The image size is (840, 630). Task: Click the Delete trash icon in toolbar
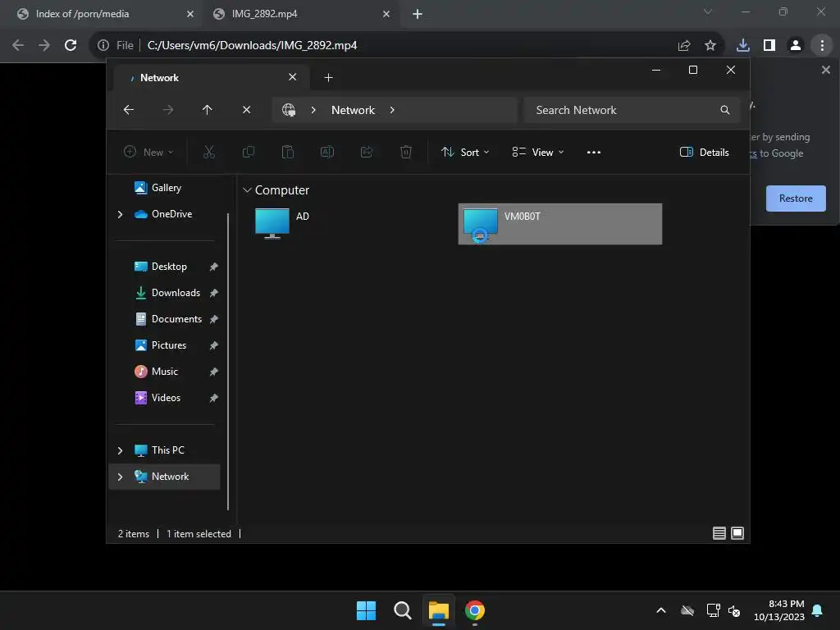(x=406, y=152)
